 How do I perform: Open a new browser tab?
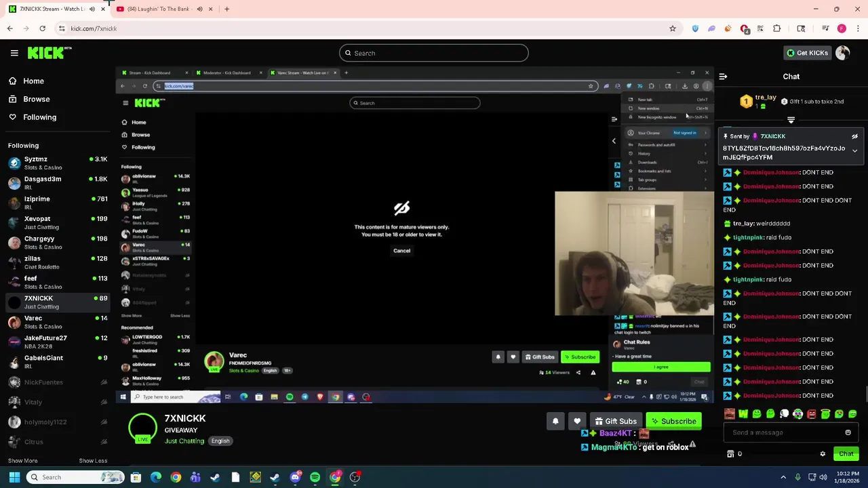pos(226,9)
